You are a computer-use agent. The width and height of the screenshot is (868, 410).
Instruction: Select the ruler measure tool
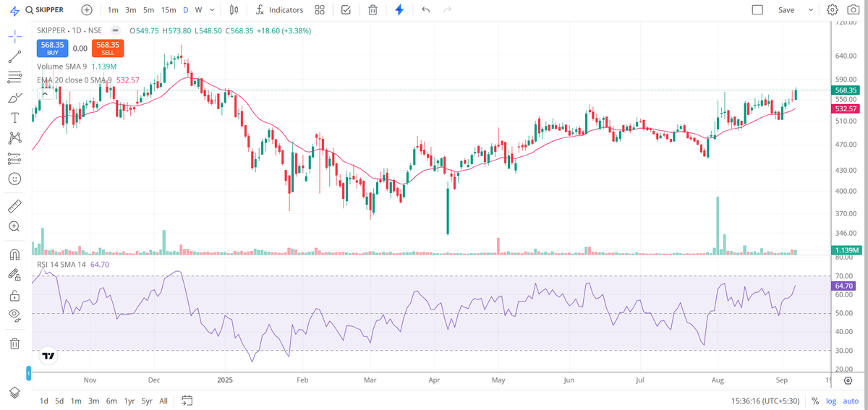click(14, 206)
